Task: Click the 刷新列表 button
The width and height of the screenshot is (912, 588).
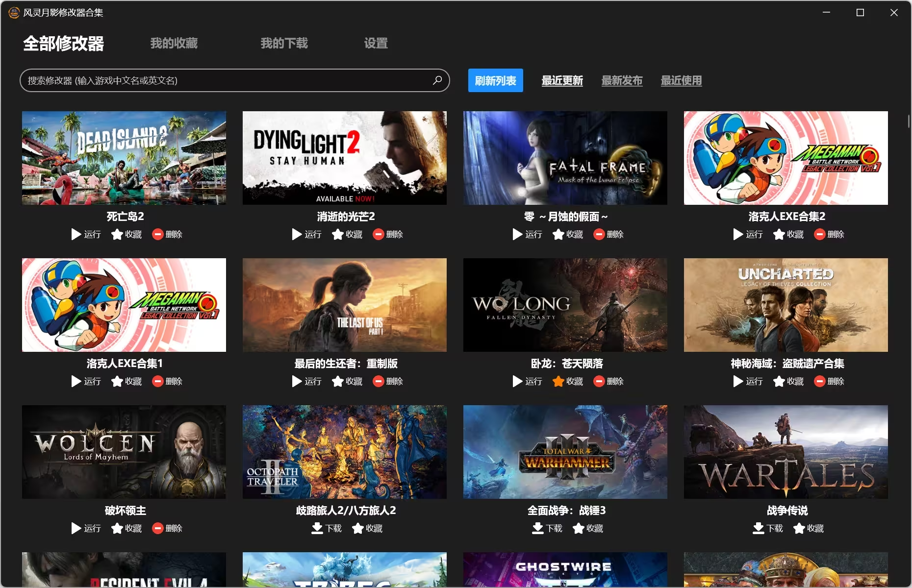Action: pos(496,80)
